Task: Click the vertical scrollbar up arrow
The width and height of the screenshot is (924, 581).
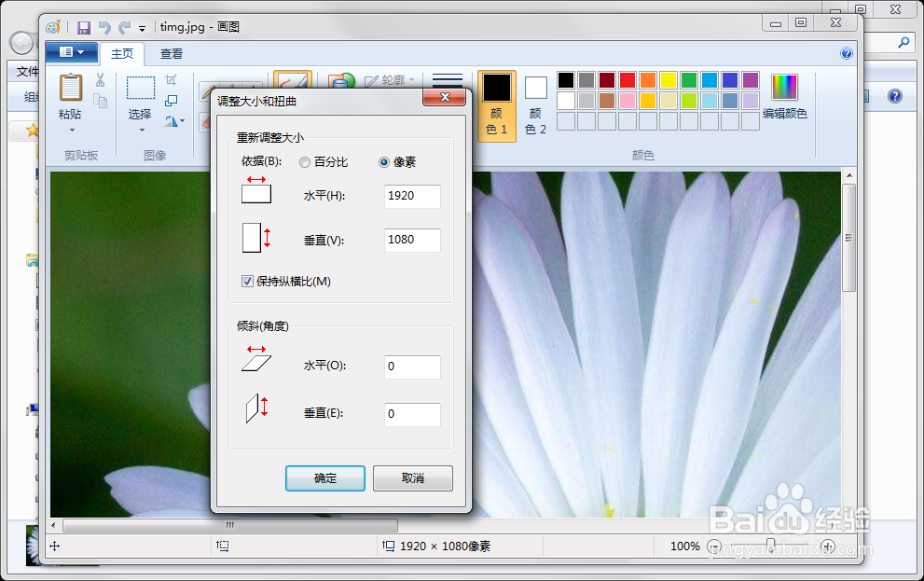Action: (x=849, y=175)
